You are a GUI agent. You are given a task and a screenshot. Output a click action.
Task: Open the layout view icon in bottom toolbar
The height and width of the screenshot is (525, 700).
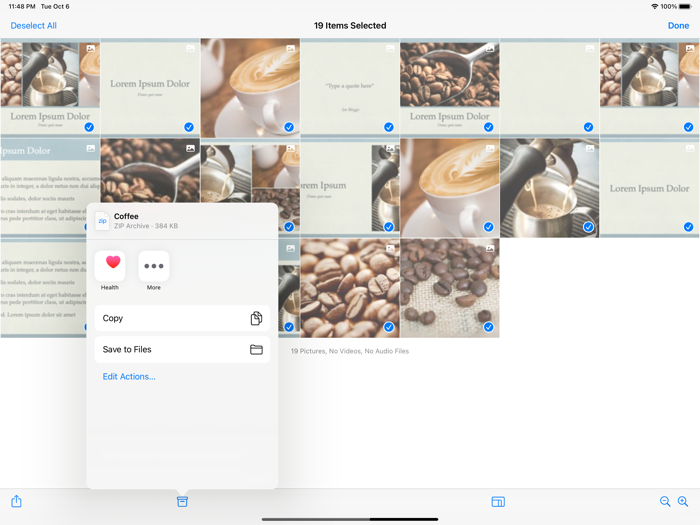(x=498, y=502)
